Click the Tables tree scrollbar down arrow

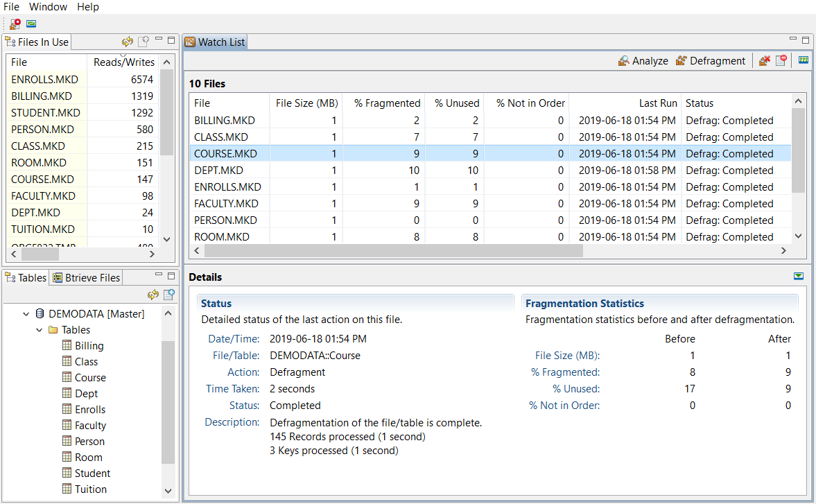168,490
